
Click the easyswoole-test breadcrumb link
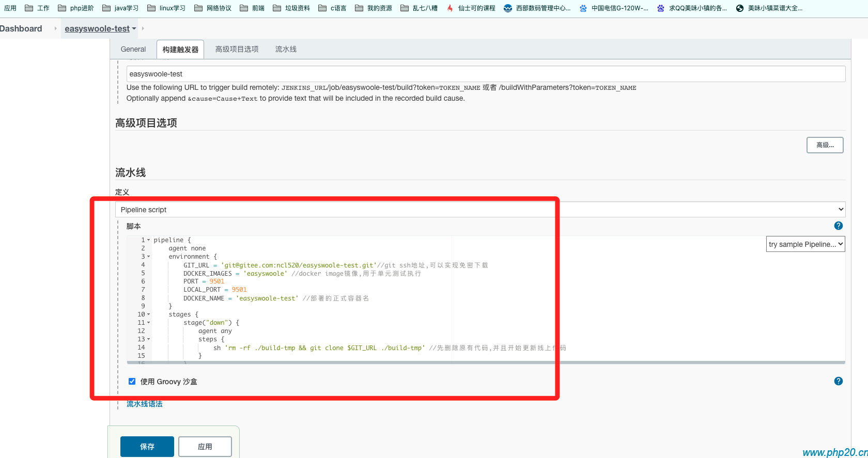(97, 28)
